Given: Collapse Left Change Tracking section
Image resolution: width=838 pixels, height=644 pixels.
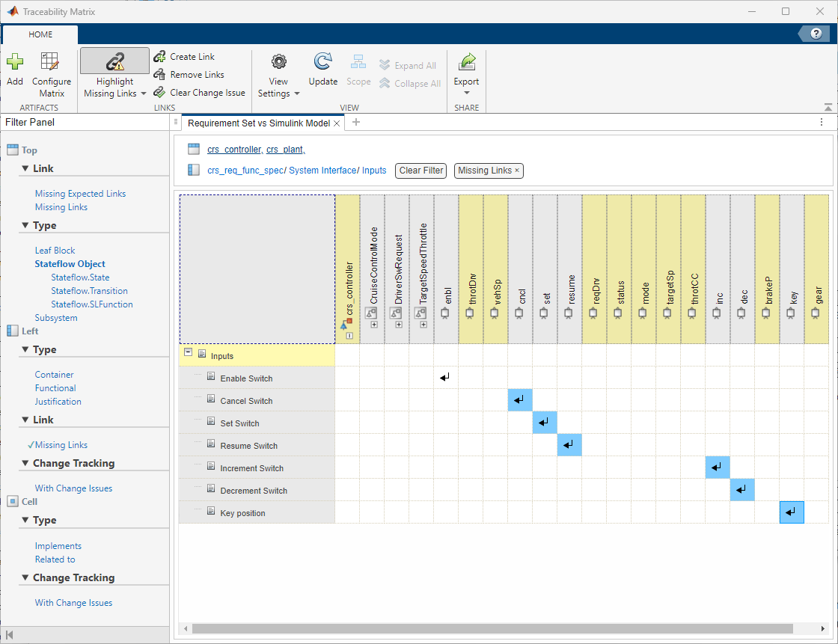Looking at the screenshot, I should 25,463.
